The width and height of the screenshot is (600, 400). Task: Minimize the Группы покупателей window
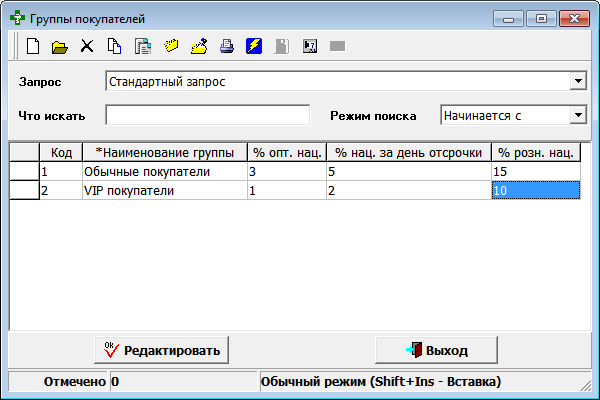tap(508, 18)
